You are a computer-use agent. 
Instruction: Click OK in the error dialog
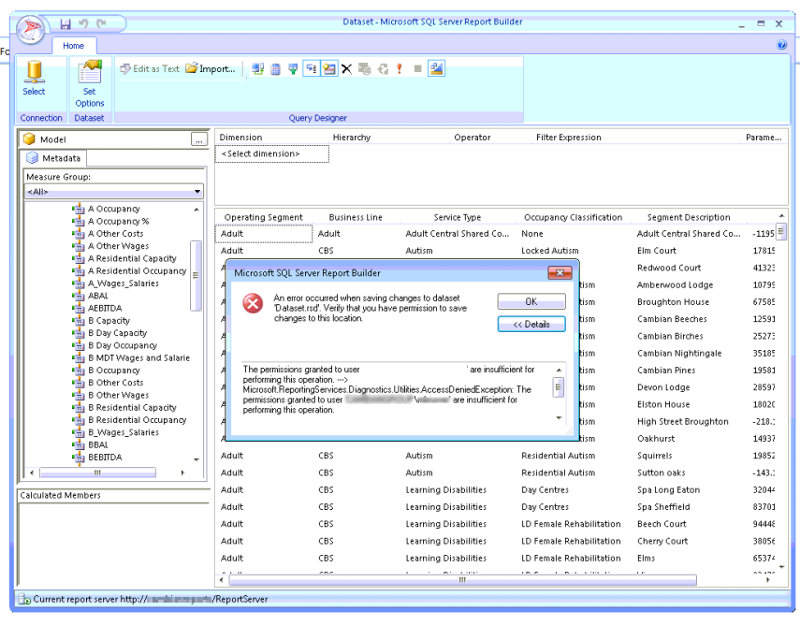coord(531,302)
